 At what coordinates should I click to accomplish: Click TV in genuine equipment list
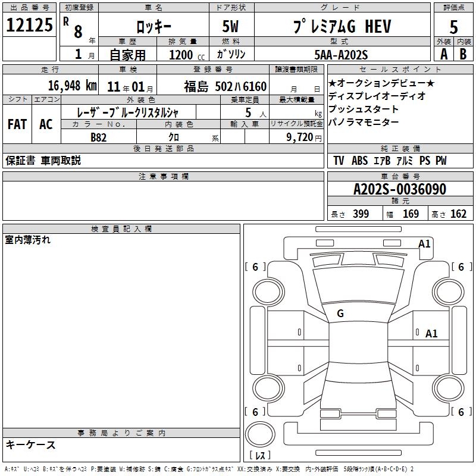[339, 161]
